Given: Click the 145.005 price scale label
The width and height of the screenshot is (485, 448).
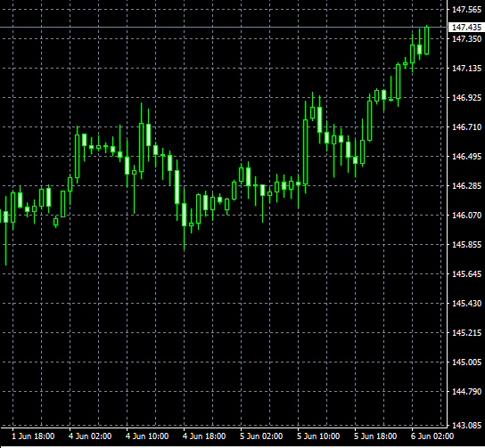Looking at the screenshot, I should [x=467, y=362].
